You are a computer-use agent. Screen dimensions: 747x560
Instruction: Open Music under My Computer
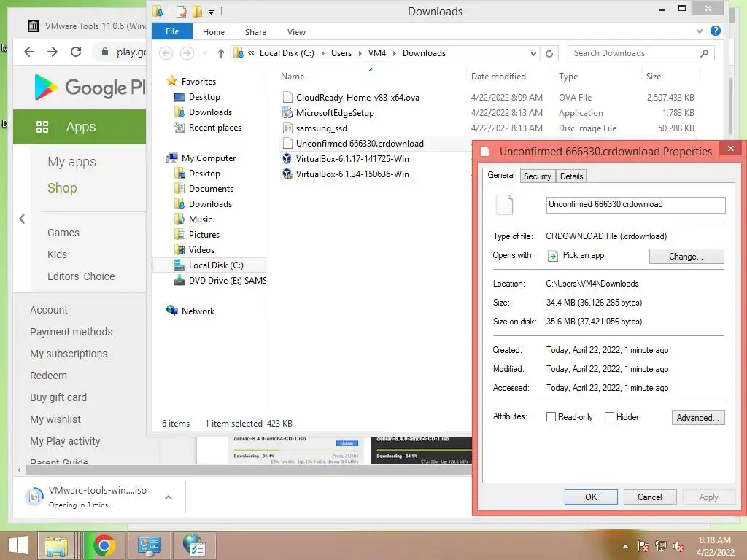(x=200, y=219)
